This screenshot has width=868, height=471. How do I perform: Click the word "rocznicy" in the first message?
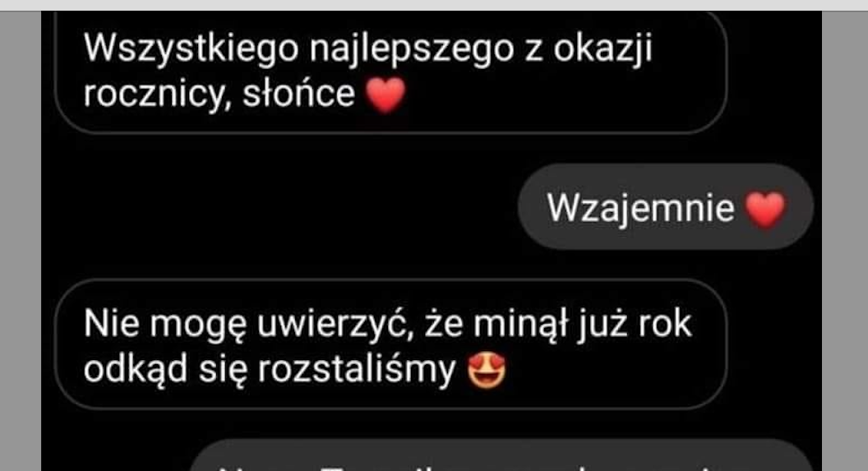(x=155, y=94)
